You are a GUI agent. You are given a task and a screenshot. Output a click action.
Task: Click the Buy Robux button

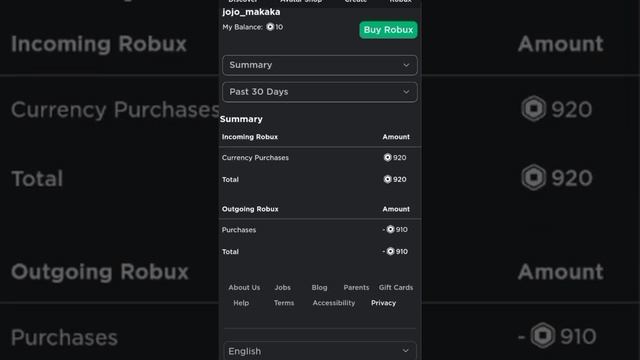(388, 30)
